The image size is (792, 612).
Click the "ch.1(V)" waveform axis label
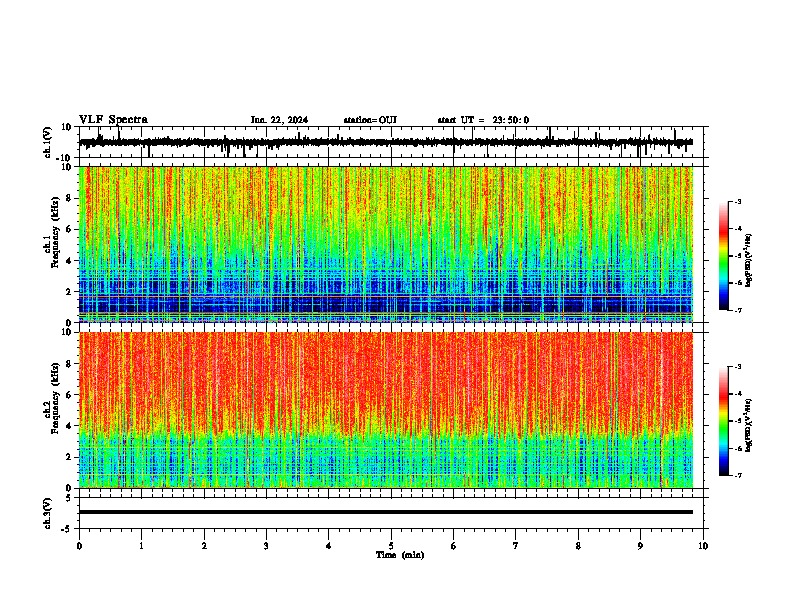tap(48, 142)
